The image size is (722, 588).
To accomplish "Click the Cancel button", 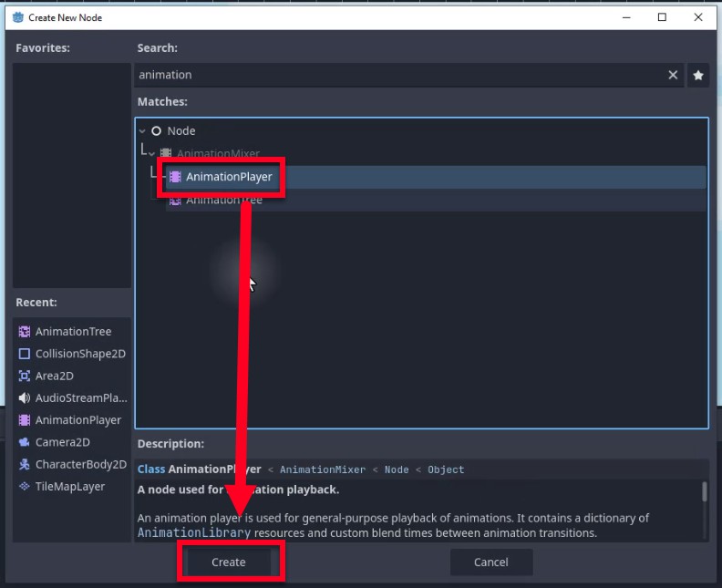I will 490,562.
